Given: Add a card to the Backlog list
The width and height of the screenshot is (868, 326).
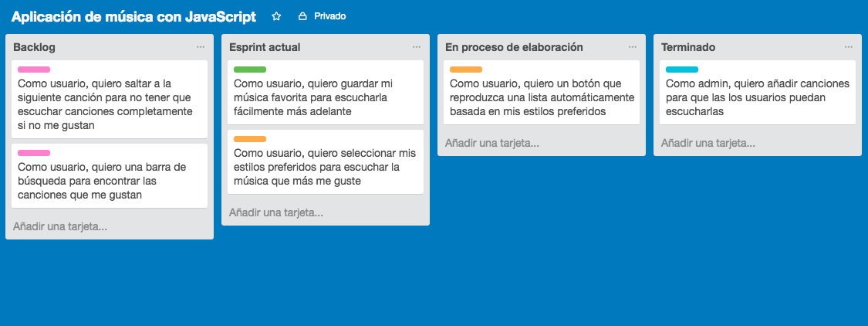Looking at the screenshot, I should (60, 226).
